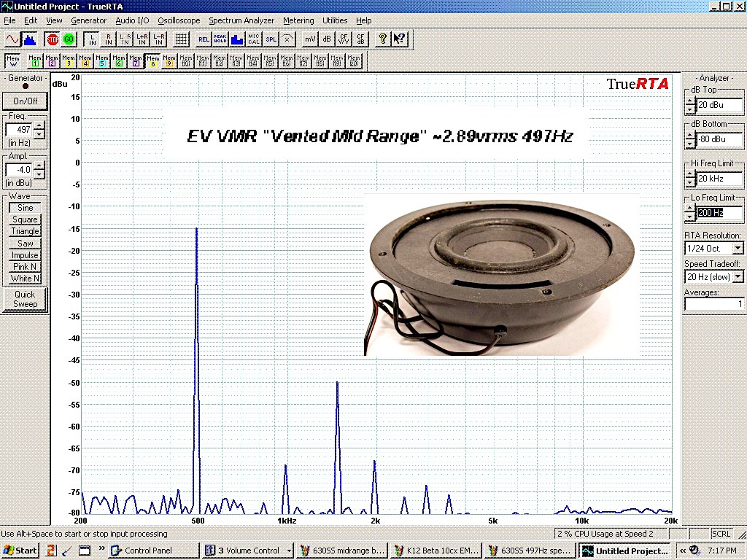The width and height of the screenshot is (747, 560).
Task: Toggle memory slot Mem 3
Action: [x=69, y=61]
